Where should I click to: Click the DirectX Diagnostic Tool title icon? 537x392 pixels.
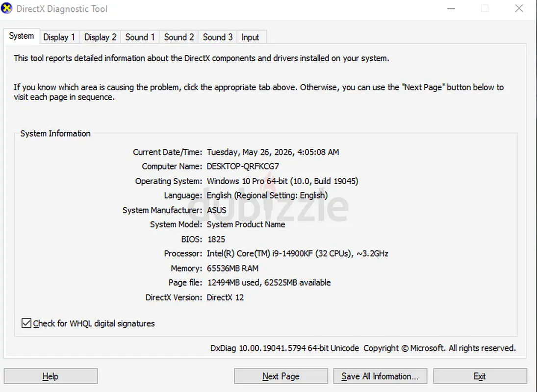pyautogui.click(x=6, y=8)
